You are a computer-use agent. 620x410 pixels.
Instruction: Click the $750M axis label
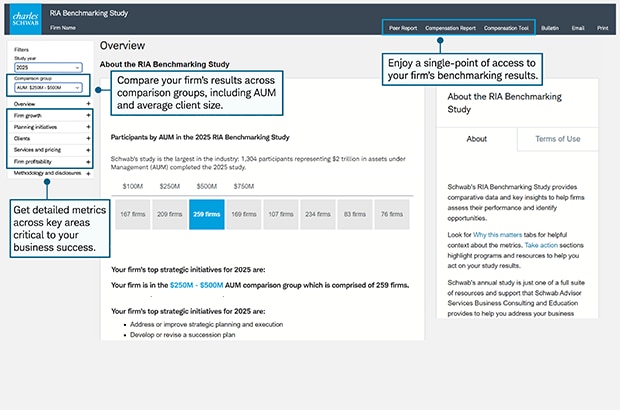click(244, 186)
